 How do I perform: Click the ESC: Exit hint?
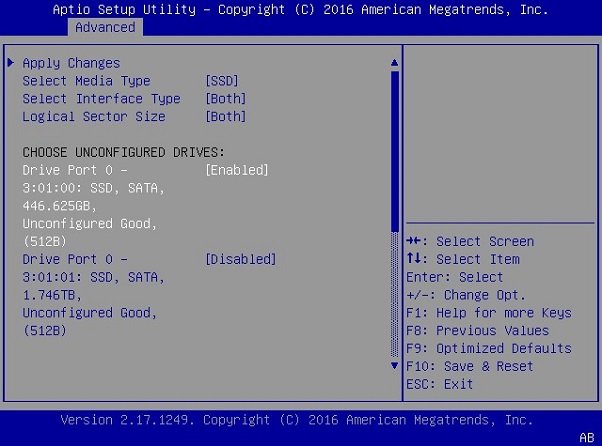coord(440,384)
